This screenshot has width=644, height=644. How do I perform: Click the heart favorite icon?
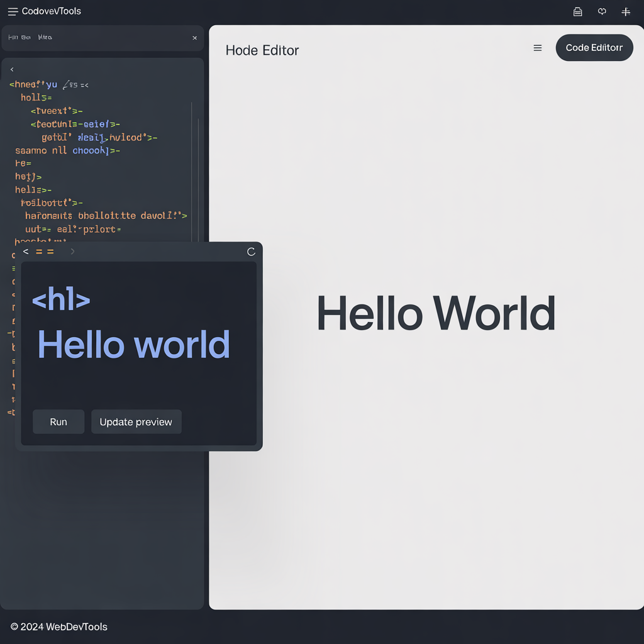coord(602,11)
